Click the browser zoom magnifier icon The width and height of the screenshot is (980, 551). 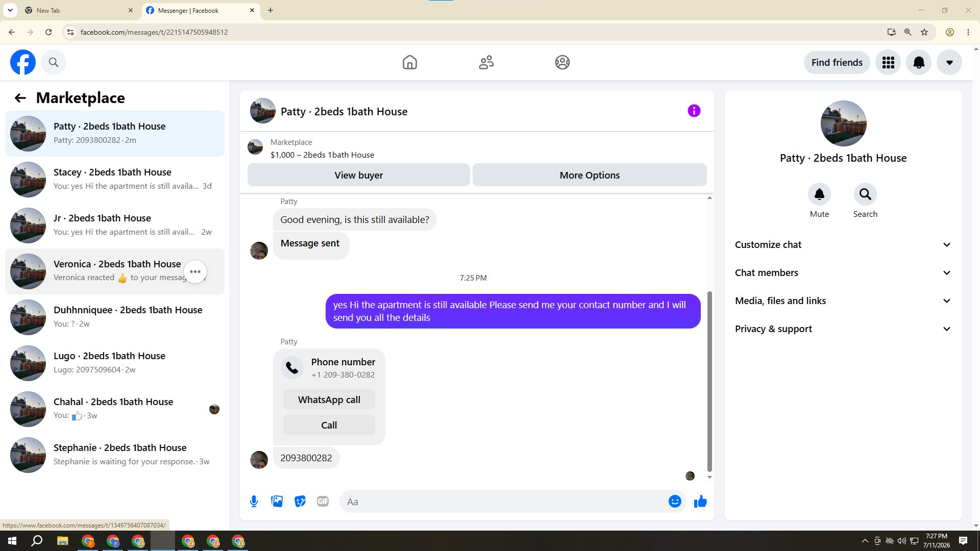point(908,32)
